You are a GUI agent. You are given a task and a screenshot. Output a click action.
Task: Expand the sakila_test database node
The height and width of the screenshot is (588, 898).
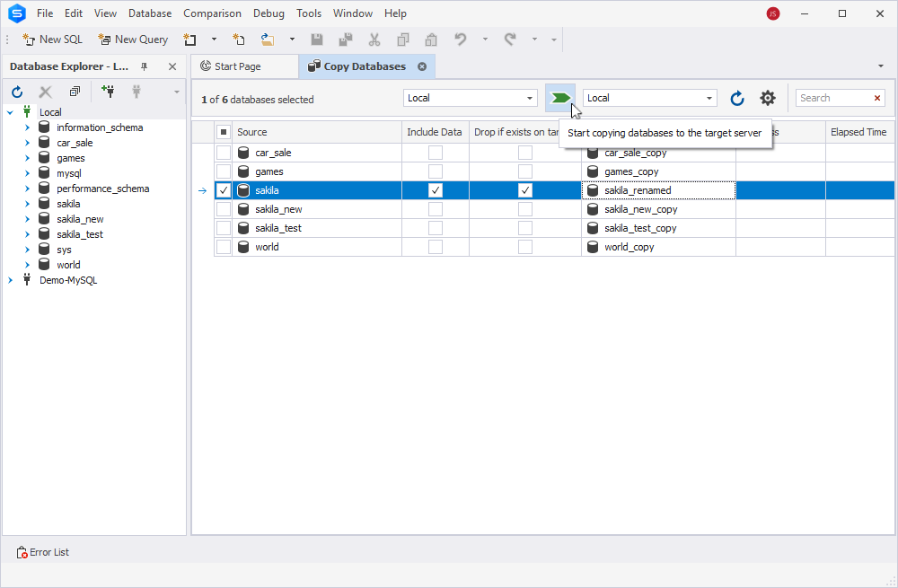pyautogui.click(x=27, y=234)
